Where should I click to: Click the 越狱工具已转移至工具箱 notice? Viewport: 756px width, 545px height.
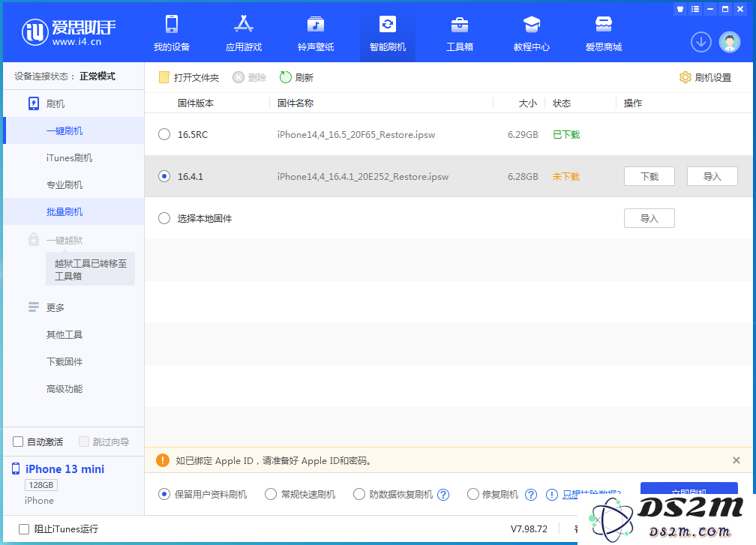90,269
